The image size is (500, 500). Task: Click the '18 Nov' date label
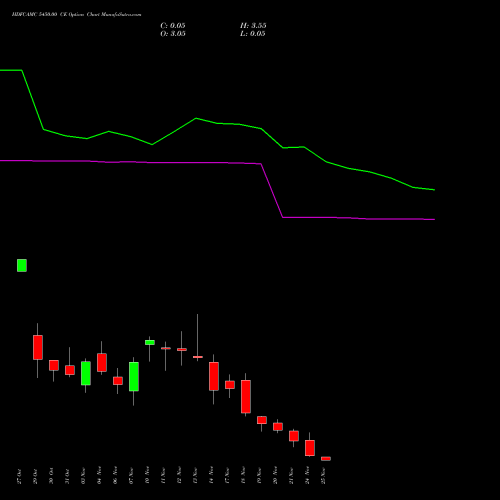click(243, 476)
